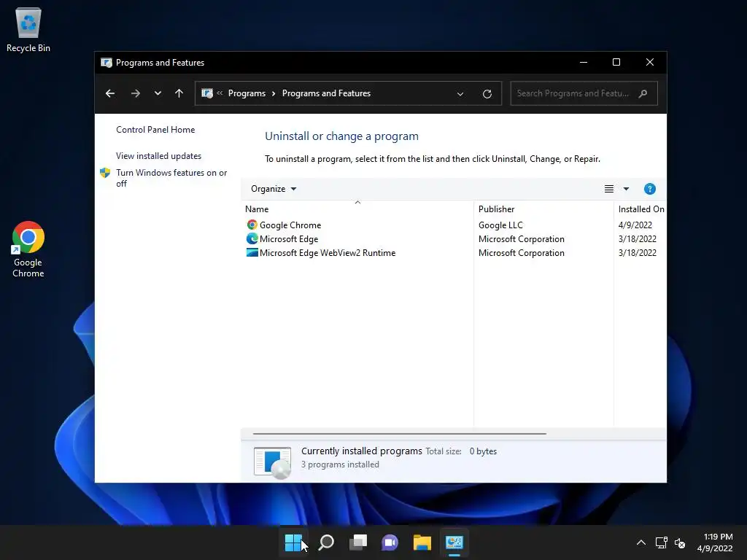This screenshot has height=560, width=747.
Task: Select the Google Chrome desktop shortcut
Action: 28,249
